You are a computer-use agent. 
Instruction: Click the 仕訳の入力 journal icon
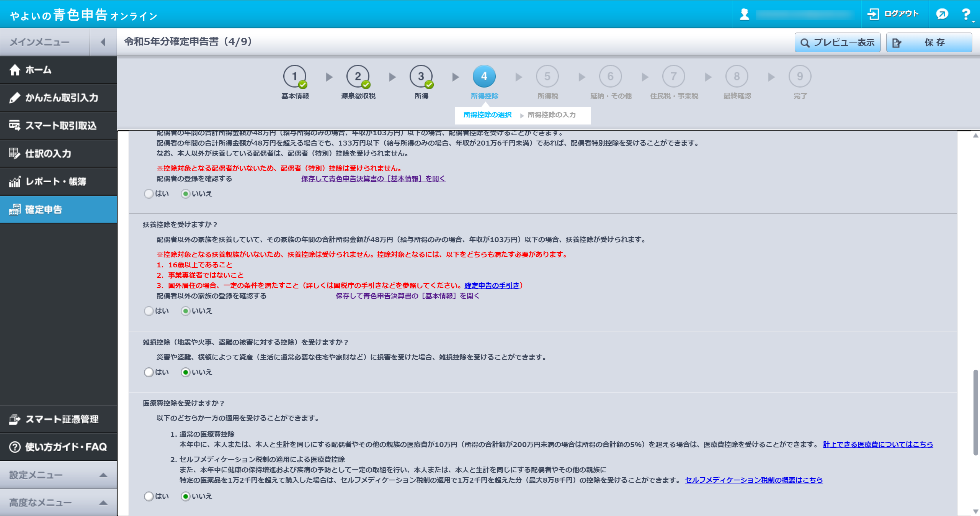[15, 154]
